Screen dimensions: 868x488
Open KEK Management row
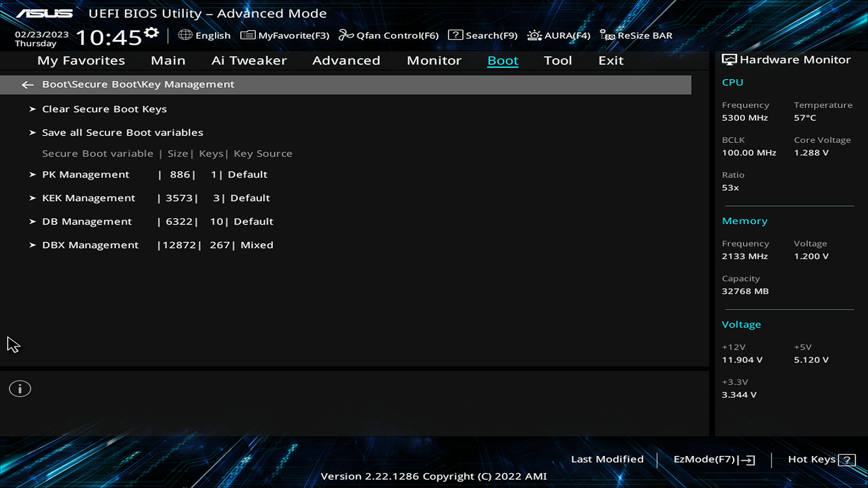click(x=88, y=198)
